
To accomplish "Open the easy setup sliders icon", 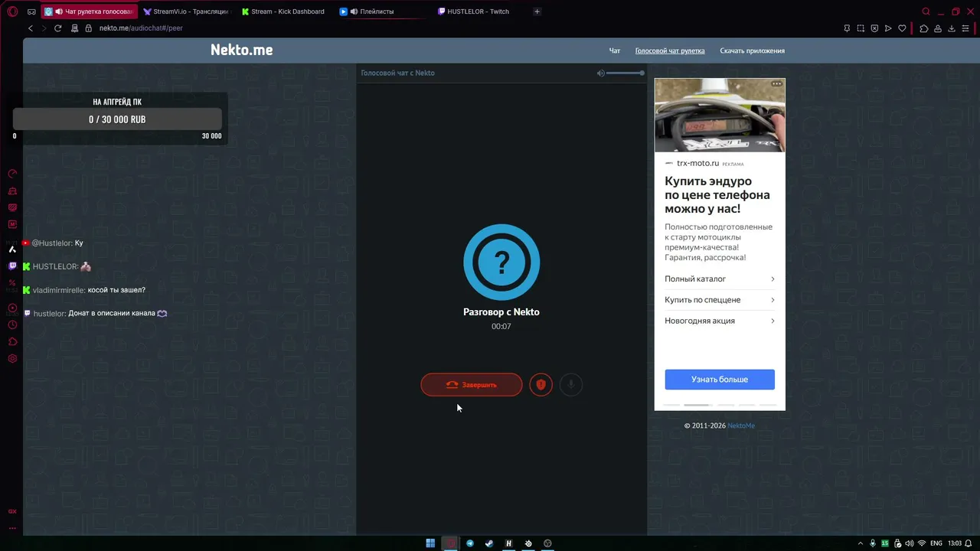I will (x=967, y=28).
